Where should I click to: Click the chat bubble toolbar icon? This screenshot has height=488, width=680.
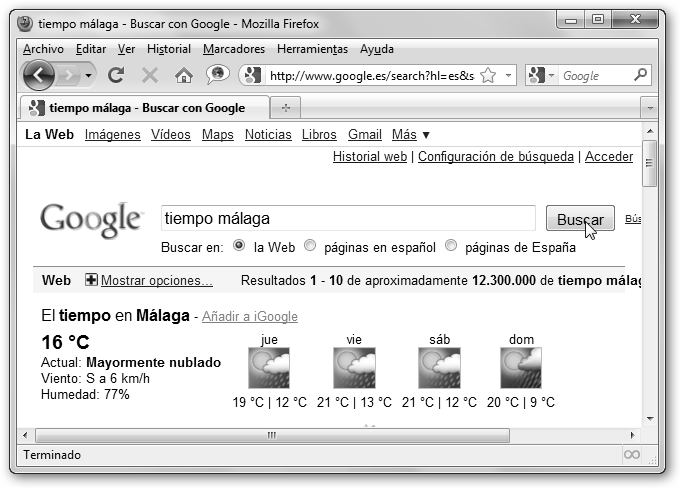click(x=217, y=75)
